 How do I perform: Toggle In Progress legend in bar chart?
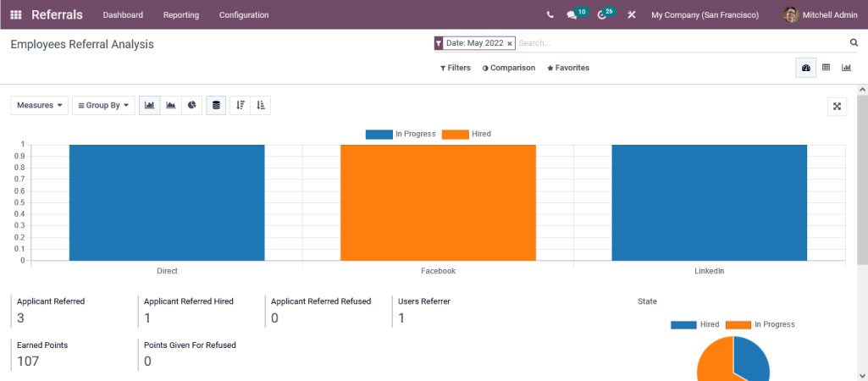coord(401,134)
